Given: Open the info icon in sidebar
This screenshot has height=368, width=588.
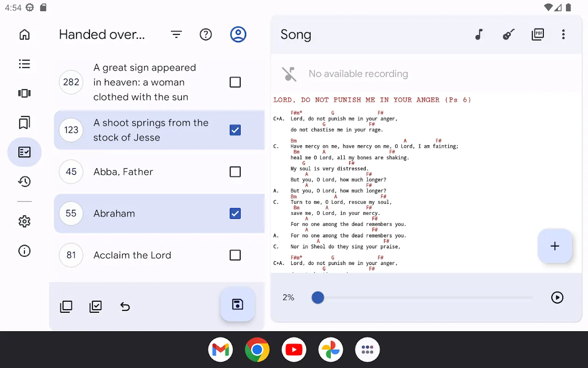Looking at the screenshot, I should click(24, 251).
